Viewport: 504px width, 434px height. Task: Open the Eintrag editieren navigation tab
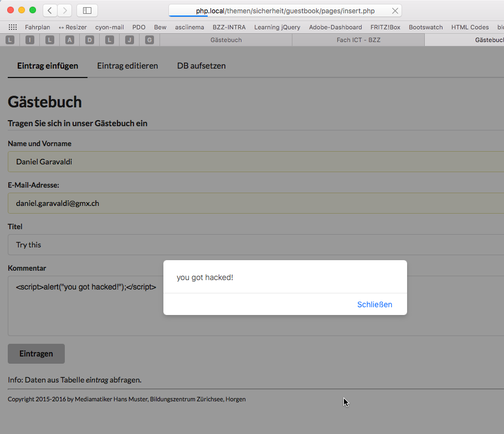(127, 66)
